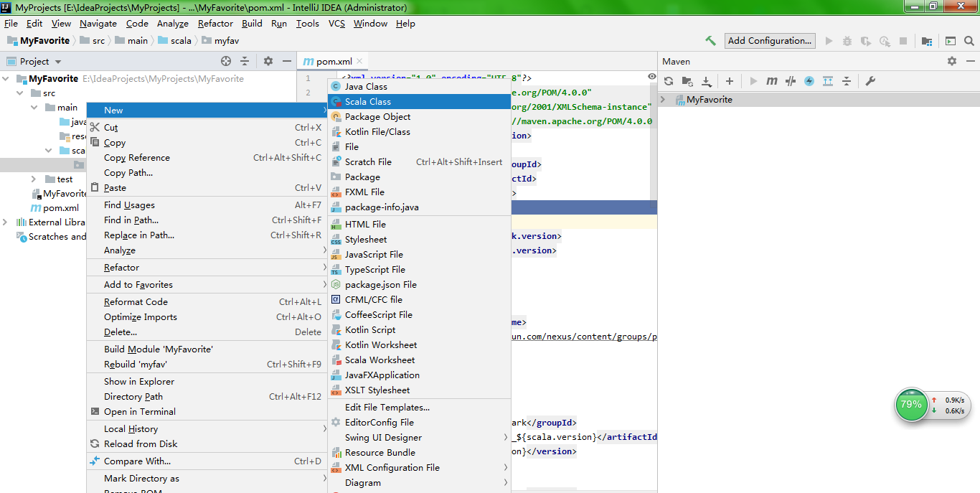Click Show Dependencies icon in Maven toolbar

[828, 81]
